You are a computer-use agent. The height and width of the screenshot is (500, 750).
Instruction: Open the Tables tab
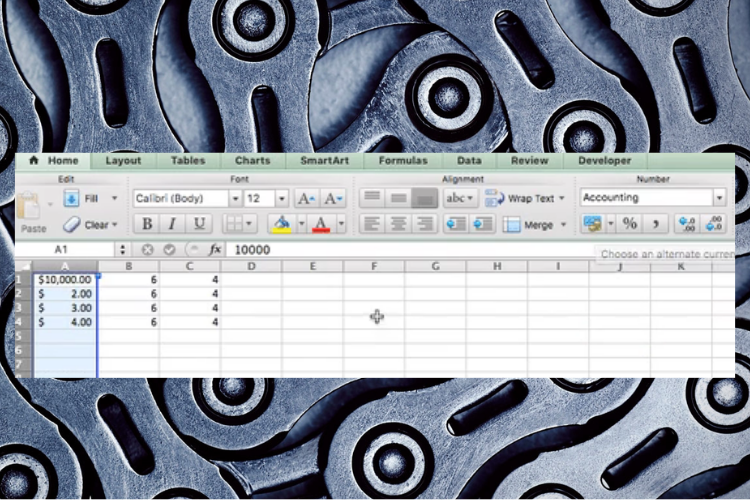click(188, 160)
